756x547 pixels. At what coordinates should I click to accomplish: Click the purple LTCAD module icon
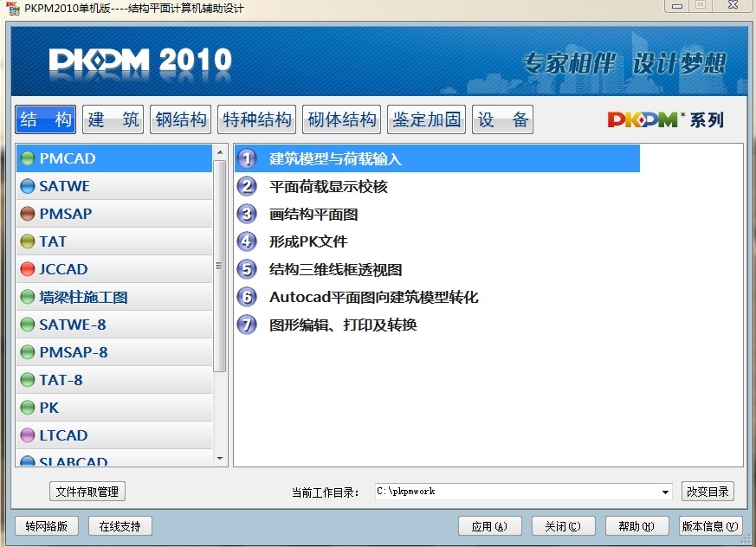pyautogui.click(x=28, y=435)
